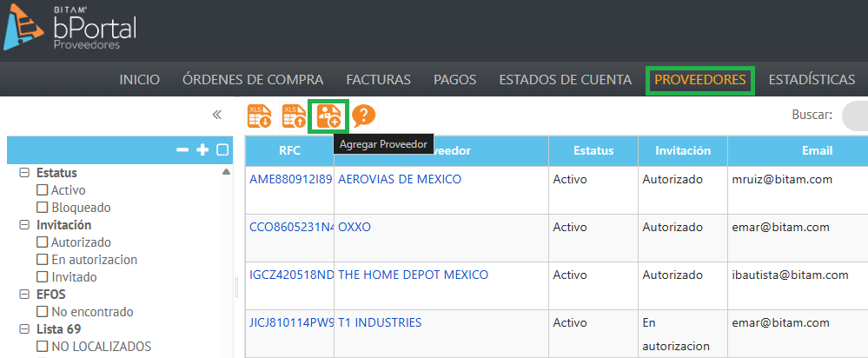
Task: Click email mruiz@bitam.com
Action: (x=782, y=179)
